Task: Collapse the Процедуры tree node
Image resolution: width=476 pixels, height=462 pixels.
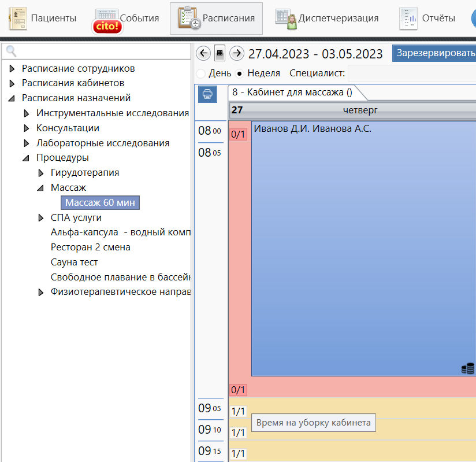Action: (x=26, y=158)
